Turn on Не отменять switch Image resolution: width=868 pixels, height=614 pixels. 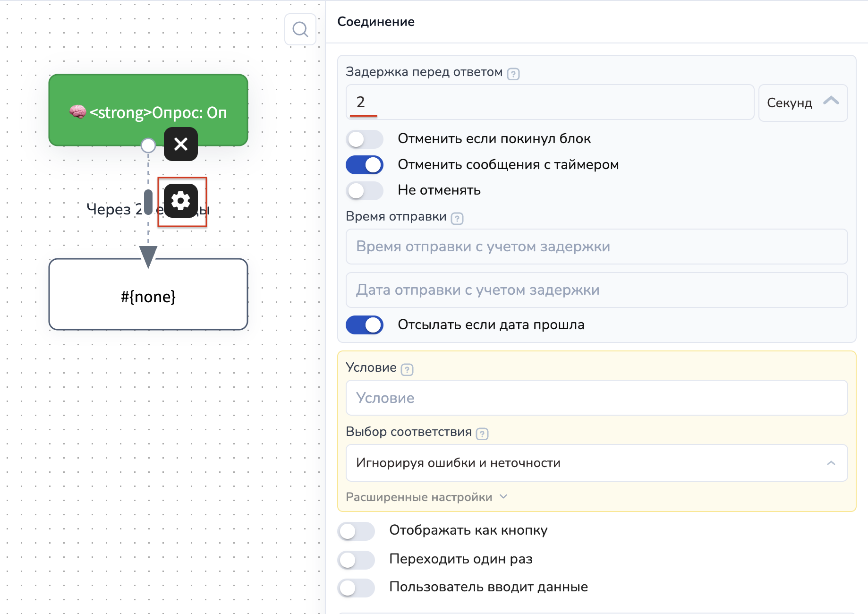pyautogui.click(x=364, y=191)
